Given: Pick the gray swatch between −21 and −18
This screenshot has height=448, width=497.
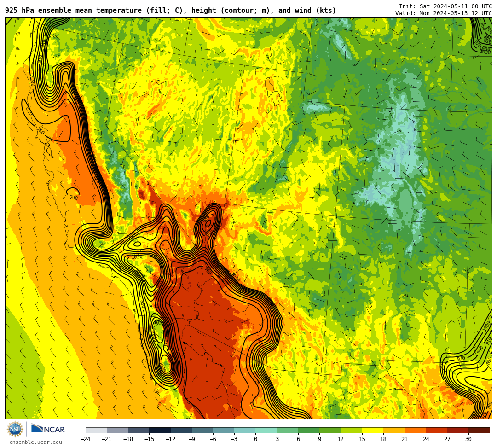Looking at the screenshot, I should point(118,430).
